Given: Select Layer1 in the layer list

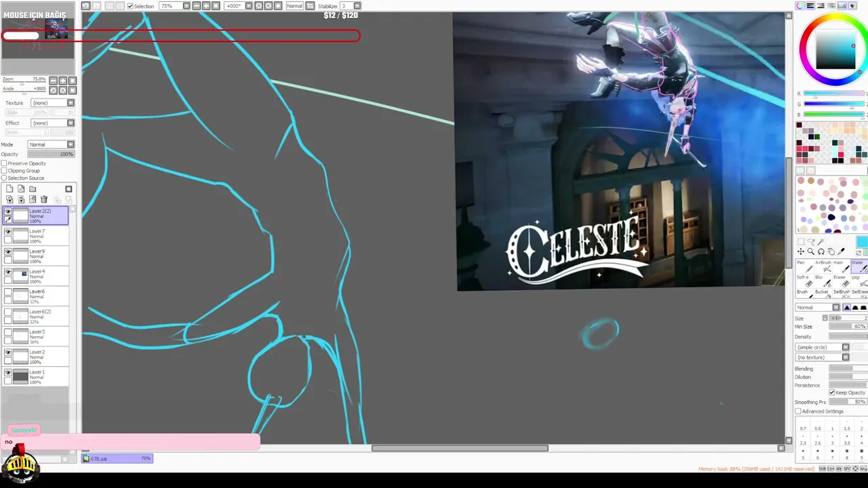Looking at the screenshot, I should coord(36,376).
